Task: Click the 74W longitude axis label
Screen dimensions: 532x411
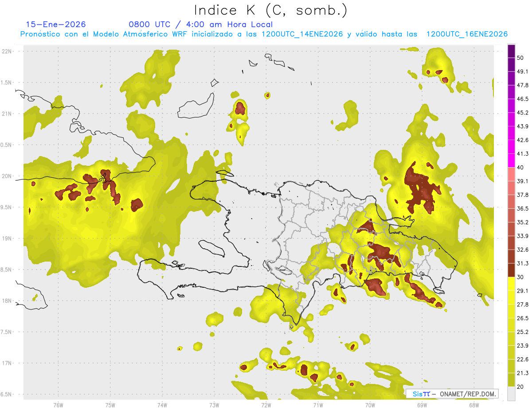Action: [162, 404]
